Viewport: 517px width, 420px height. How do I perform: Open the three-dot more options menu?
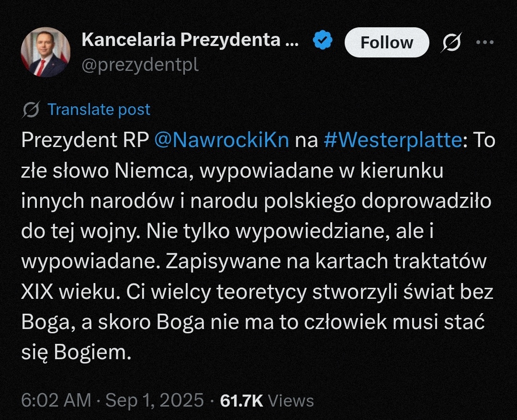coord(484,42)
